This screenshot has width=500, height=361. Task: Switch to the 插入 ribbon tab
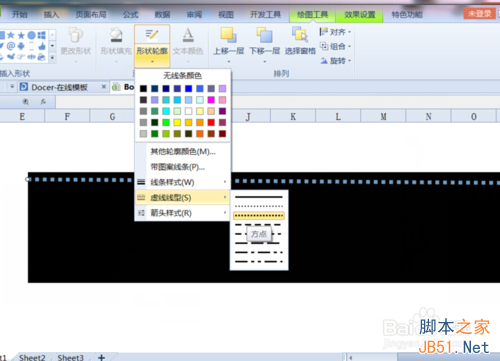[51, 14]
